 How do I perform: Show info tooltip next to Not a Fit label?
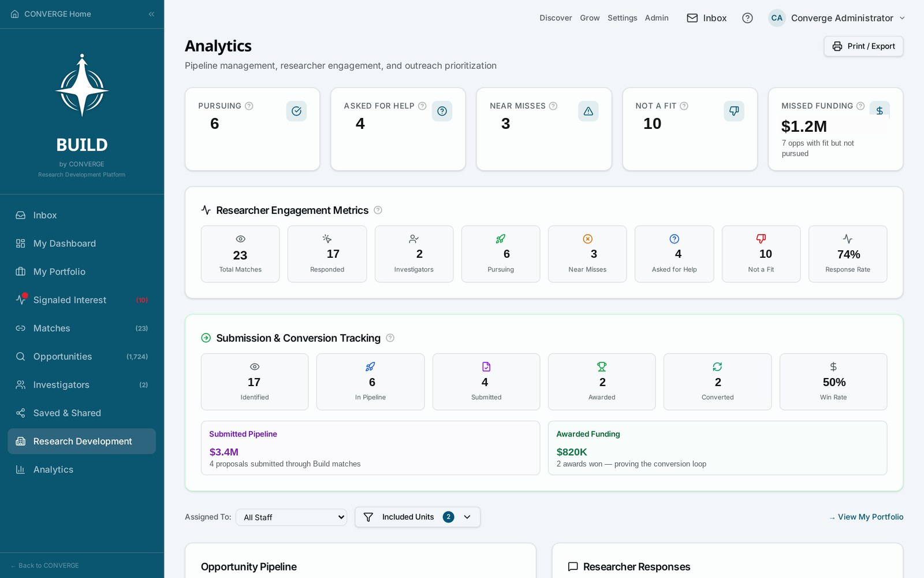(684, 106)
